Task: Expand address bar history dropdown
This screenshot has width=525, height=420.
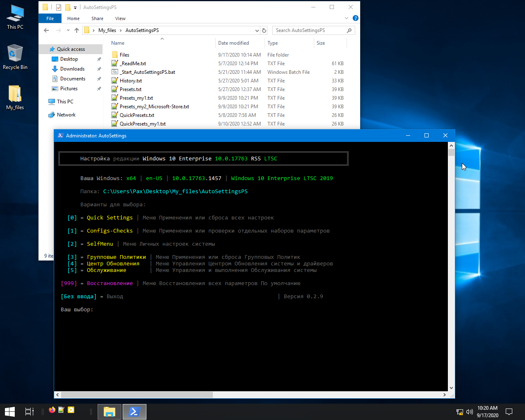Action: tap(257, 30)
